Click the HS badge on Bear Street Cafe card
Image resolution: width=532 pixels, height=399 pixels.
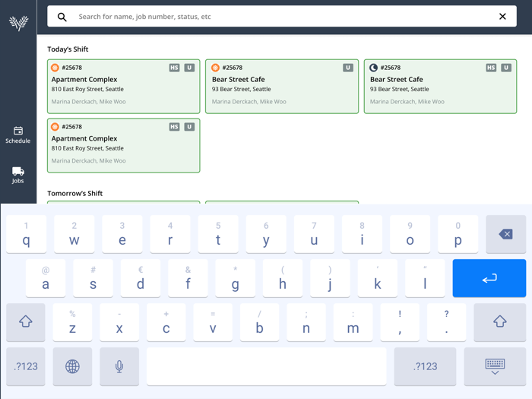pyautogui.click(x=491, y=68)
